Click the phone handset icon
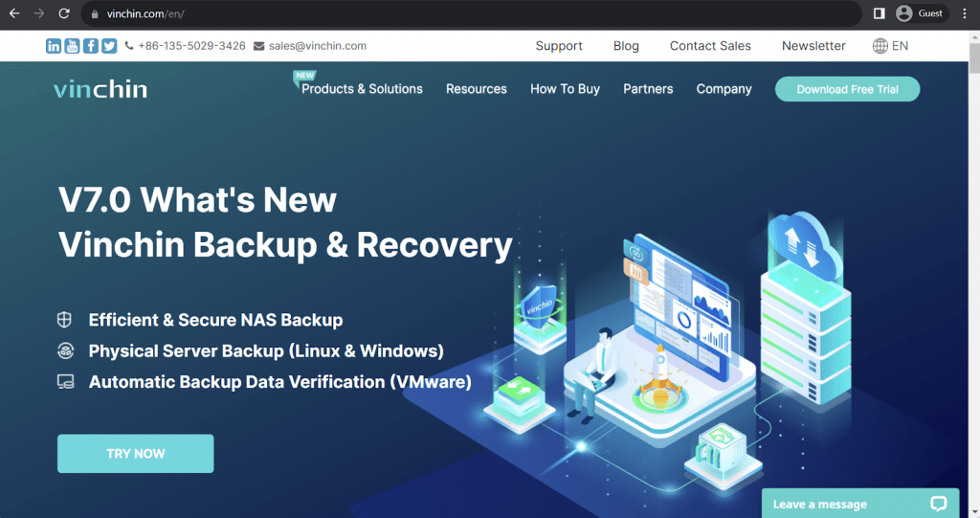Viewport: 980px width, 518px height. click(129, 46)
